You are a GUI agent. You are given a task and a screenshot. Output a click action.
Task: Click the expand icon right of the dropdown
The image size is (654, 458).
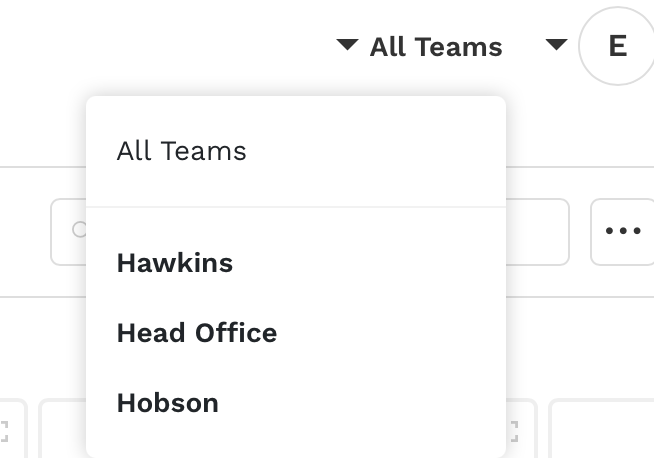514,431
